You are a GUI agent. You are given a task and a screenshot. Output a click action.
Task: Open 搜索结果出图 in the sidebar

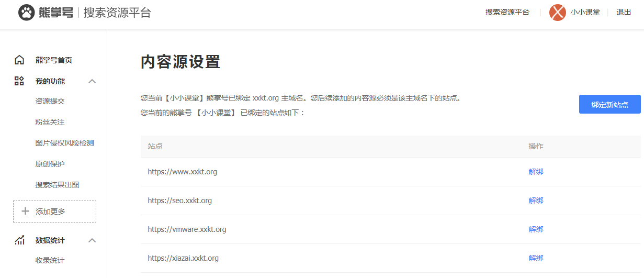click(58, 185)
